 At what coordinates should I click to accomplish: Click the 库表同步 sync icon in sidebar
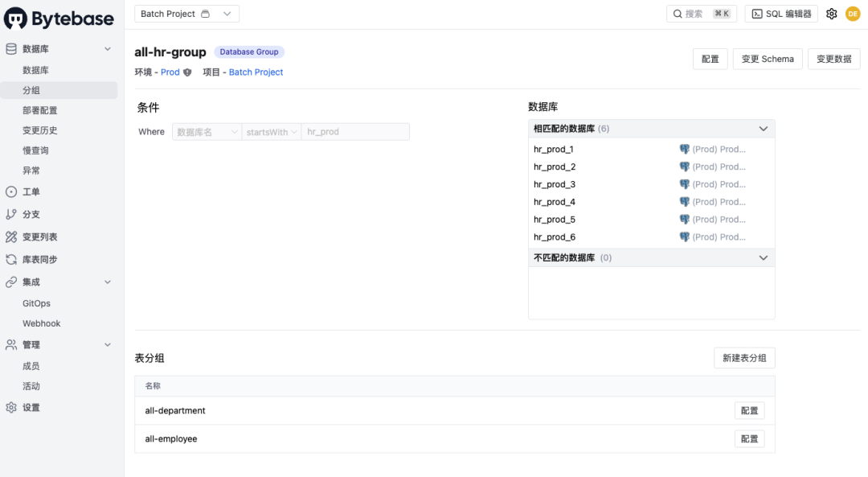[11, 260]
